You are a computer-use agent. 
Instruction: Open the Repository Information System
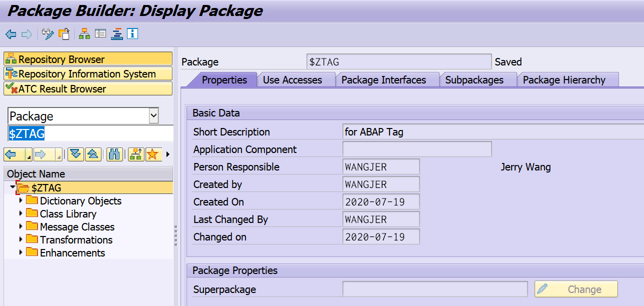[x=87, y=74]
